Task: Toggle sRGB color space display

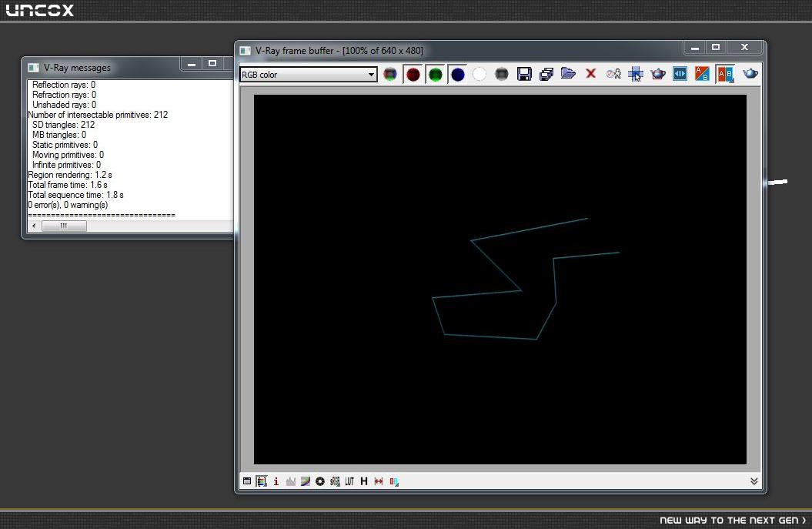Action: (x=335, y=481)
